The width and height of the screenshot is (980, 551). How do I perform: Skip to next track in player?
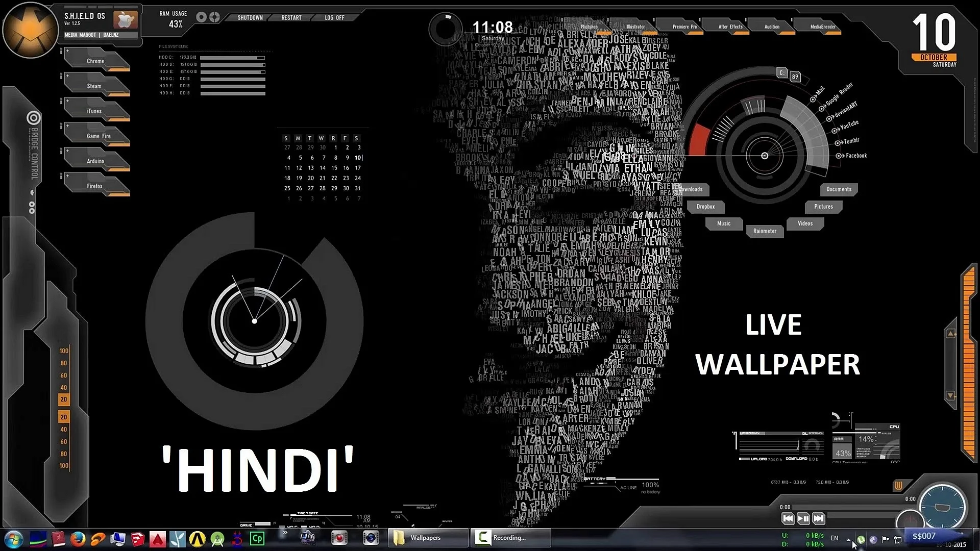point(818,518)
